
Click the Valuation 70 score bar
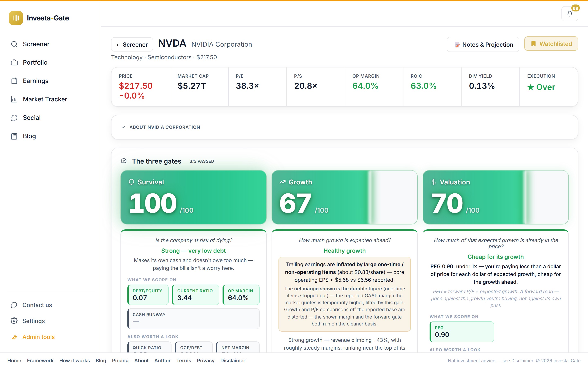pyautogui.click(x=496, y=197)
